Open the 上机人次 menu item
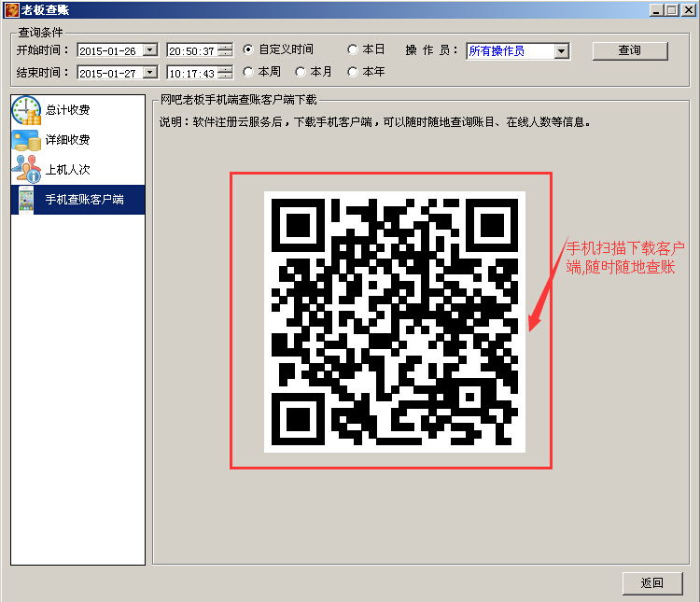 pos(77,170)
